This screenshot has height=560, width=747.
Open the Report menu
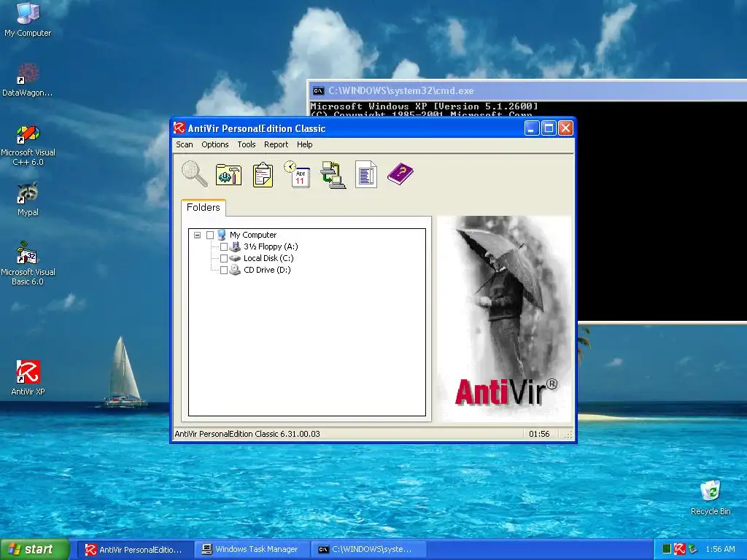click(276, 144)
